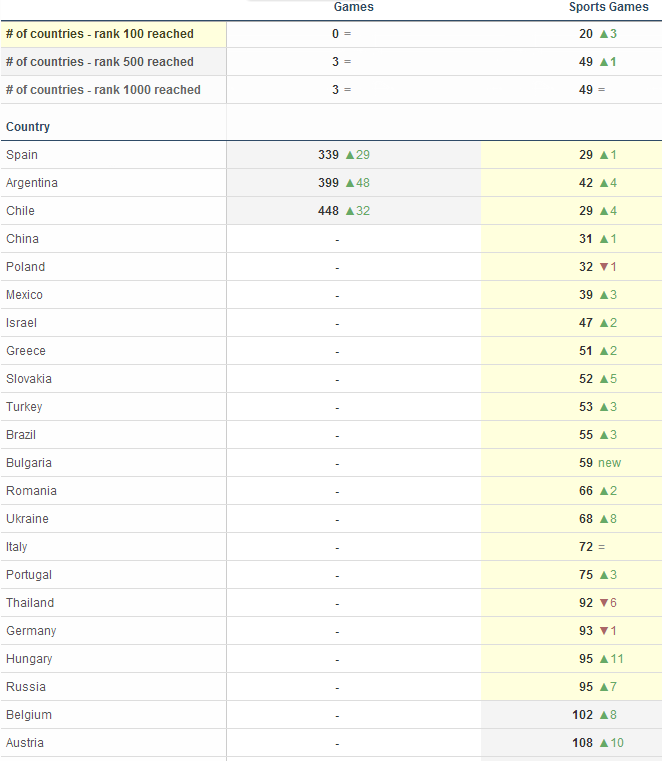Click the green up arrow beside Hungary's rank 95
Image resolution: width=662 pixels, height=768 pixels.
click(x=604, y=659)
